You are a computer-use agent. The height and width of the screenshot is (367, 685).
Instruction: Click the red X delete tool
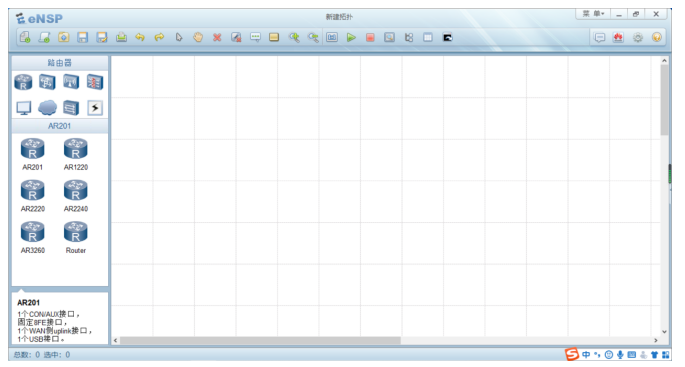click(x=217, y=38)
